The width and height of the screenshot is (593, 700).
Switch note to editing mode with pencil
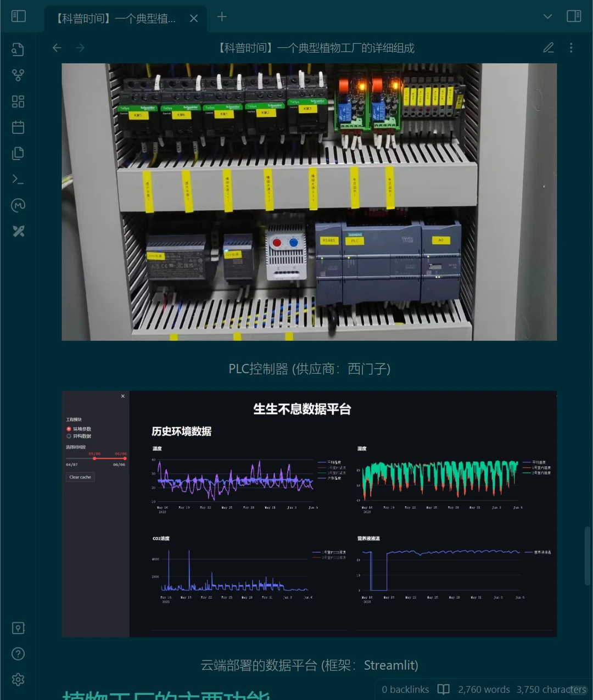(x=548, y=48)
